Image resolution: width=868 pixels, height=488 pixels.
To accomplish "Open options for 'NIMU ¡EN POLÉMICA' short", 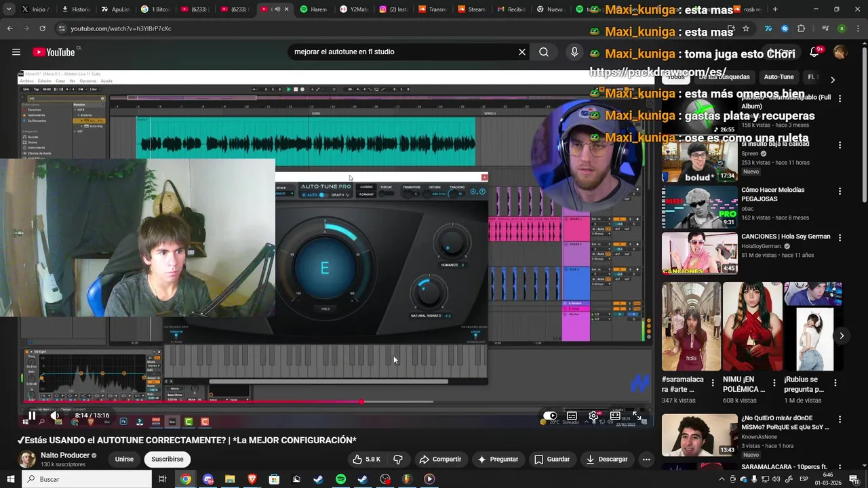I will [x=774, y=383].
